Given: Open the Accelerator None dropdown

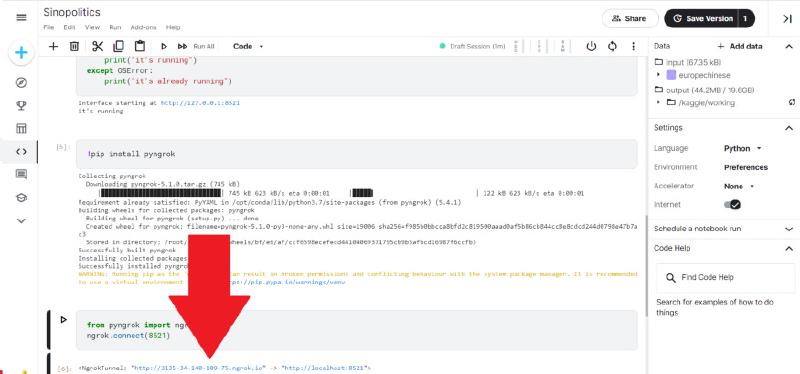Looking at the screenshot, I should coord(739,186).
